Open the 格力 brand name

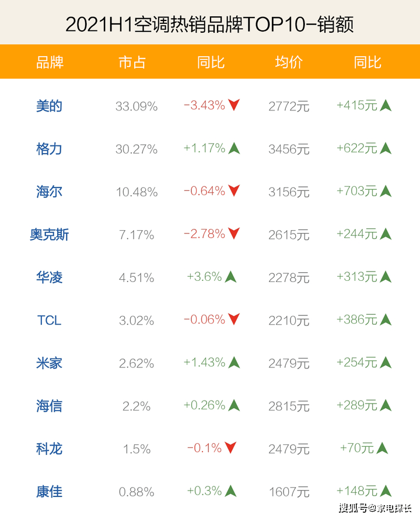[x=49, y=149]
